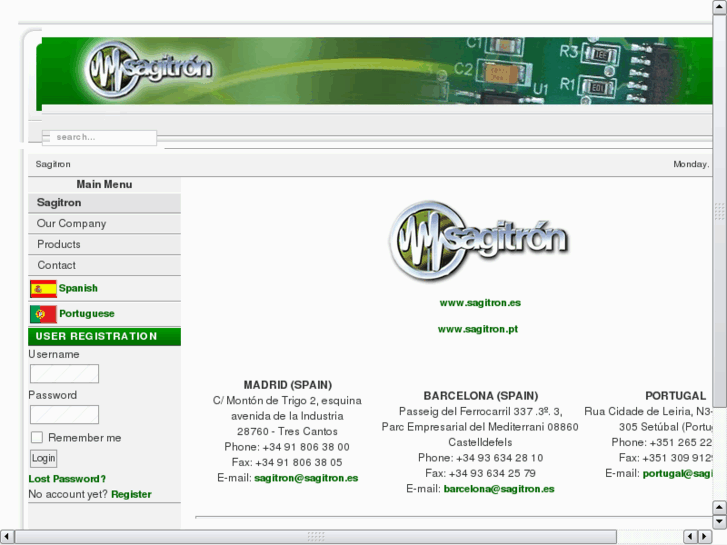Click the horizontal scrollbar left arrow at far left
Image resolution: width=727 pixels, height=545 pixels.
pos(7,537)
